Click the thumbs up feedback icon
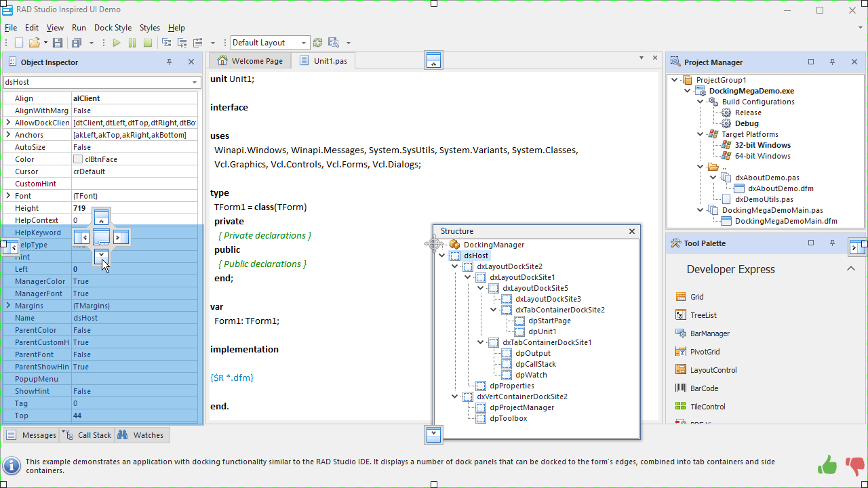The image size is (868, 488). 827,465
